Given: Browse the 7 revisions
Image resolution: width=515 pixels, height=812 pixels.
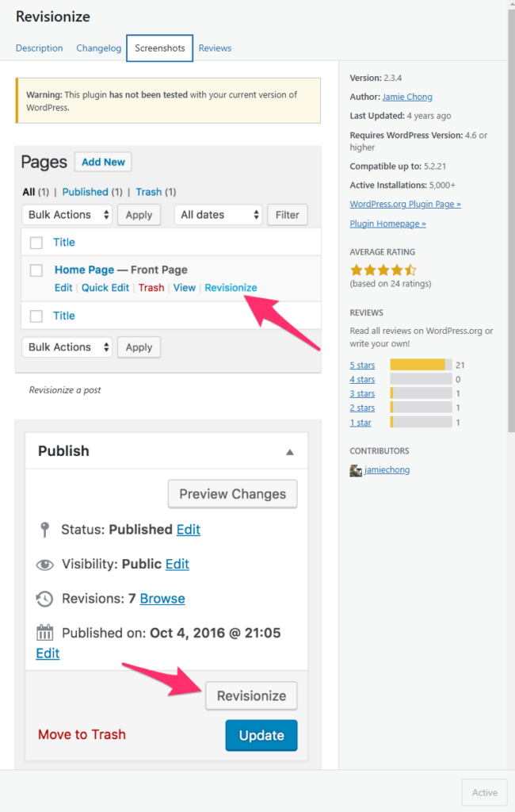Looking at the screenshot, I should click(162, 599).
